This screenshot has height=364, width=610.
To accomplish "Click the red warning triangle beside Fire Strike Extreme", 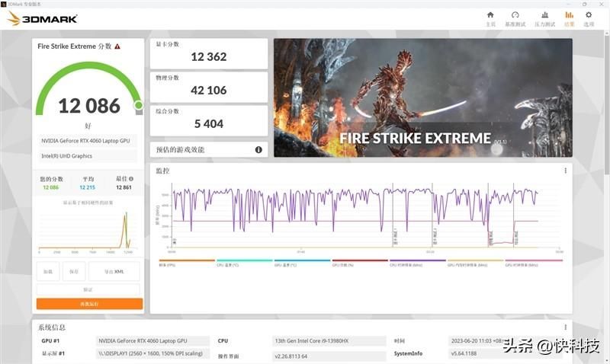I will 117,46.
